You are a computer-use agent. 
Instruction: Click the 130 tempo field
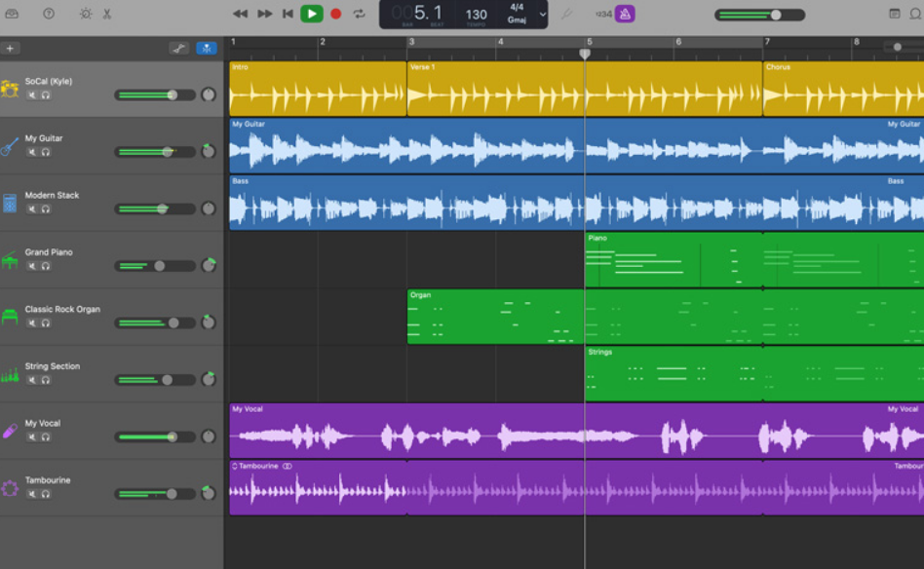476,14
